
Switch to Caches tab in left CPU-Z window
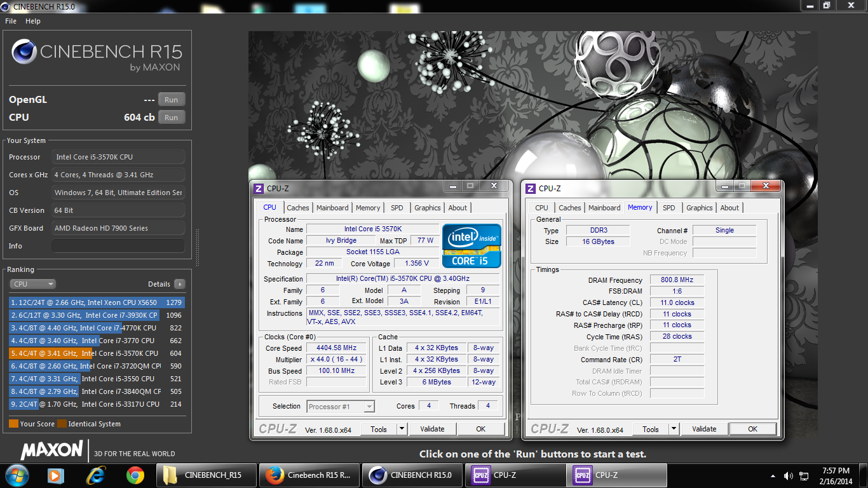297,208
